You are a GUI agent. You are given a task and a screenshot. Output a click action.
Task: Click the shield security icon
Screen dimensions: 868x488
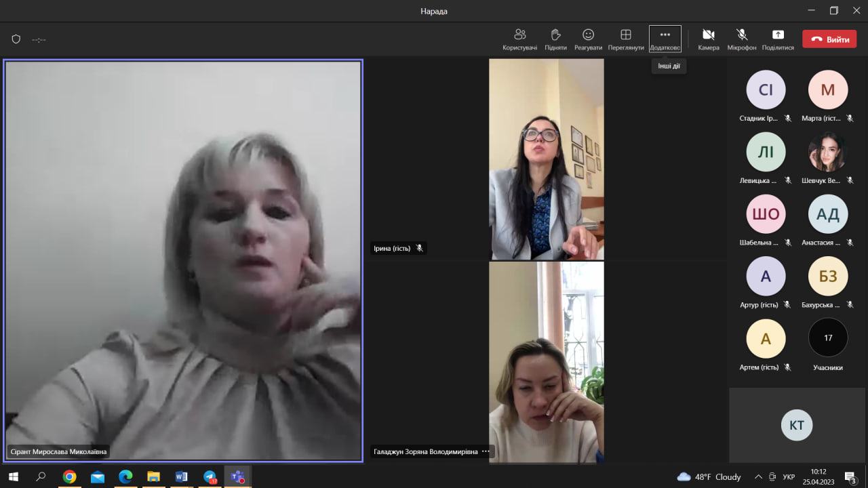[16, 39]
